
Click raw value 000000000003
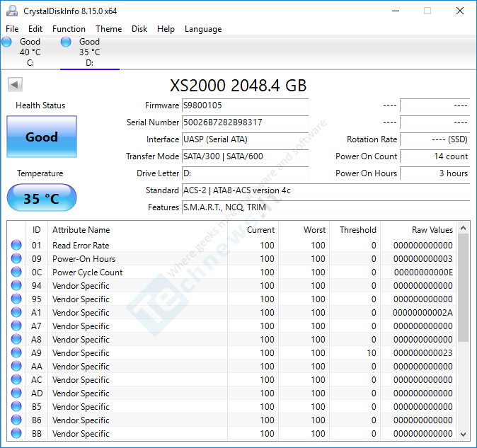[x=423, y=258]
